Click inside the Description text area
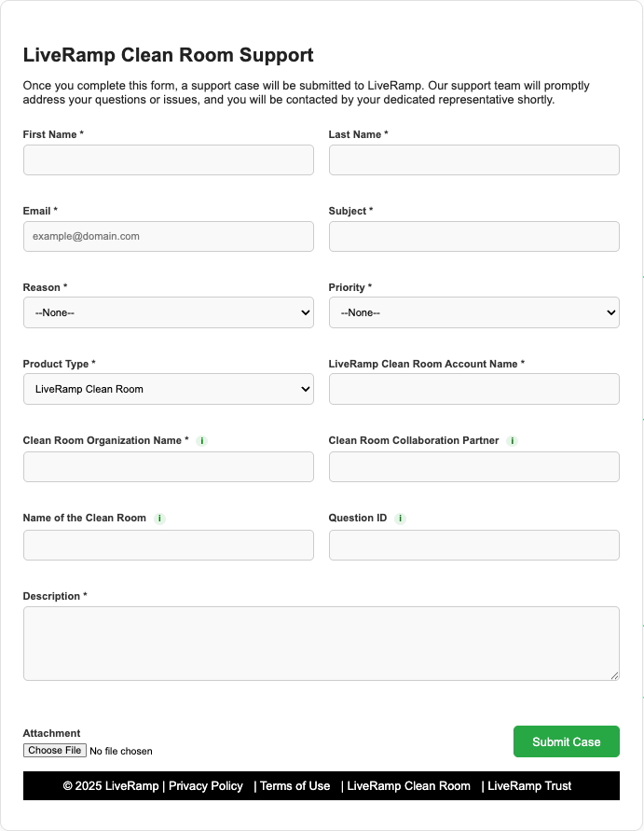This screenshot has height=831, width=644. [321, 644]
